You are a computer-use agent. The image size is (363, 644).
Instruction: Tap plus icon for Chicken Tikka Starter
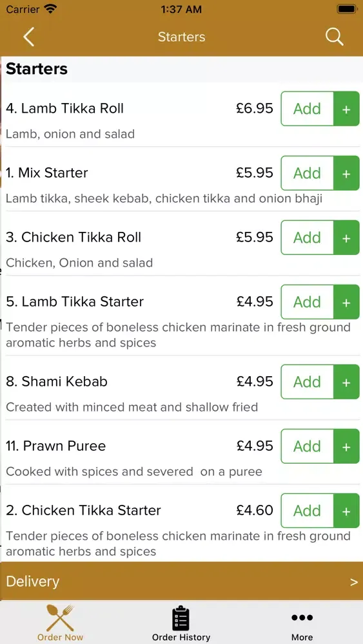pyautogui.click(x=346, y=511)
